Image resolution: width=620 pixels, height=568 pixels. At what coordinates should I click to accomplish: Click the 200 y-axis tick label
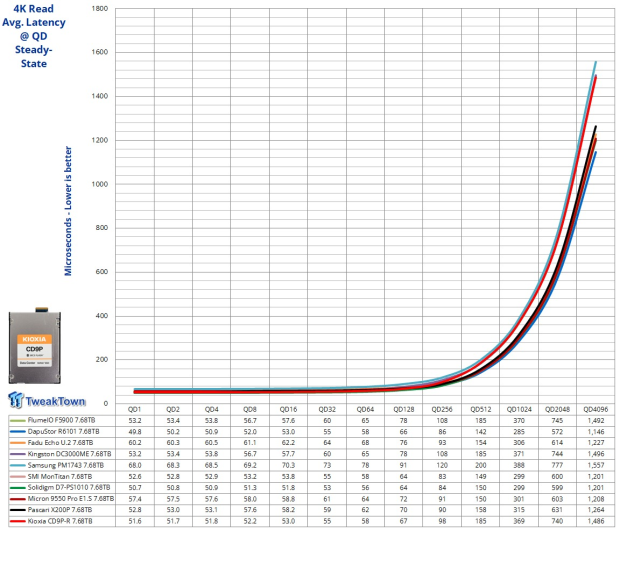(102, 360)
